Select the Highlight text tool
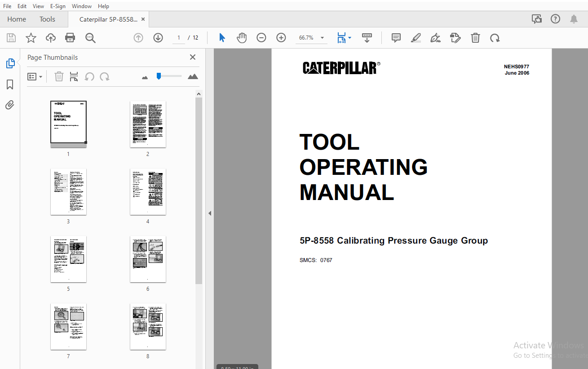 [416, 38]
